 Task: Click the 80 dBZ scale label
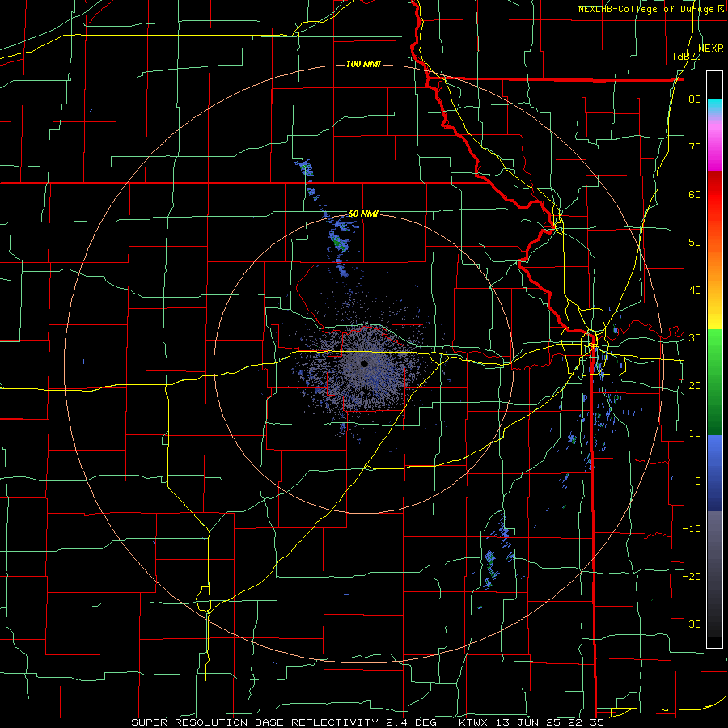coord(695,99)
